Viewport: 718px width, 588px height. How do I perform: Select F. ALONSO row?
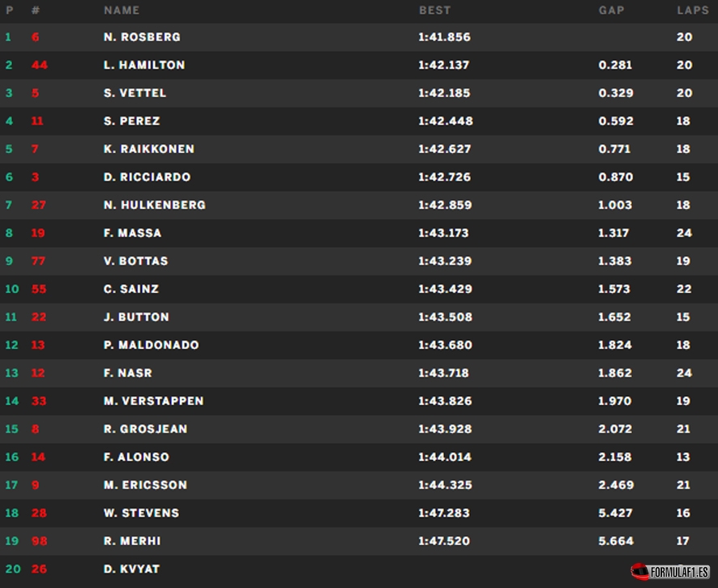coord(359,457)
